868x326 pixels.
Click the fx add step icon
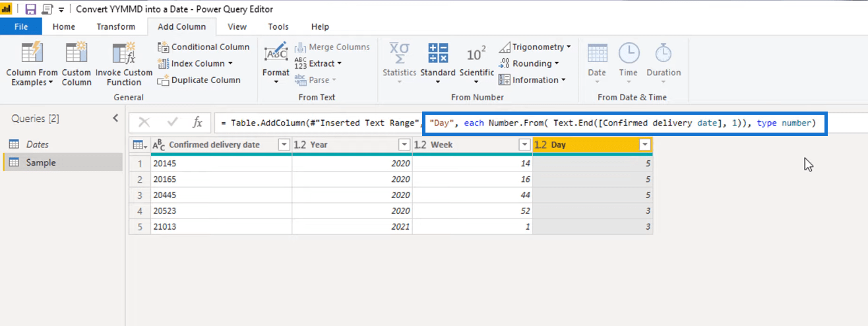point(197,123)
